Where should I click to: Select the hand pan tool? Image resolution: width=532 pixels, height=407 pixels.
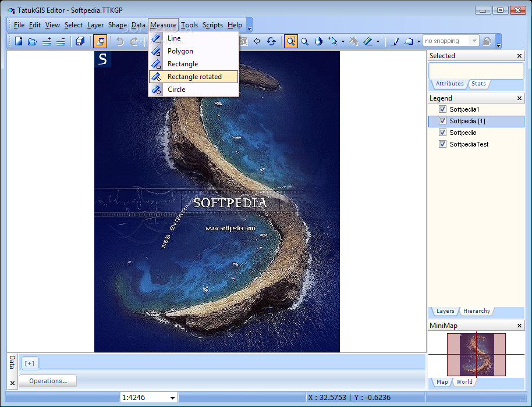318,41
